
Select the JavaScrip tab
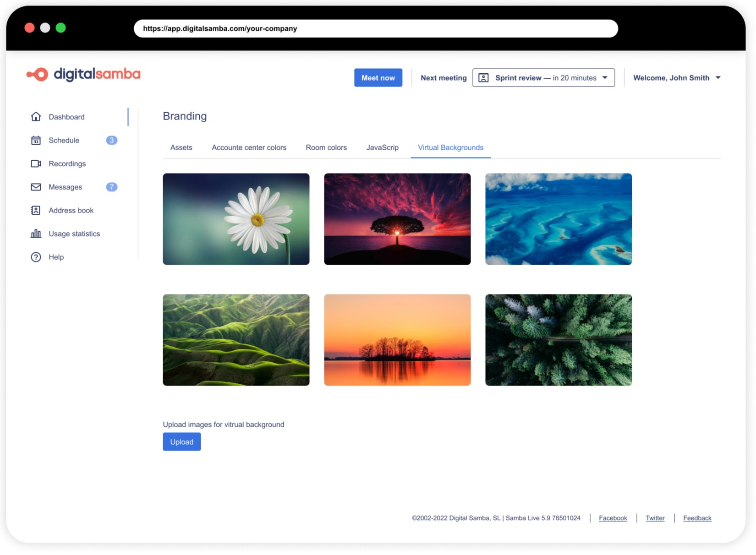382,147
